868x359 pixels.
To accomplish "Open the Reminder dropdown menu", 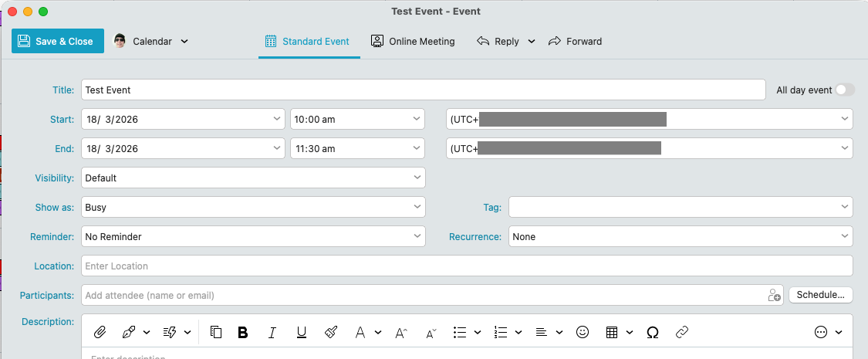I will coord(253,237).
